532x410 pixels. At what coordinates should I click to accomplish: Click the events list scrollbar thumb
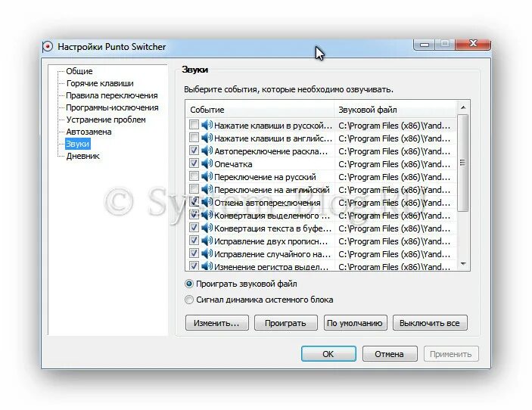463,163
